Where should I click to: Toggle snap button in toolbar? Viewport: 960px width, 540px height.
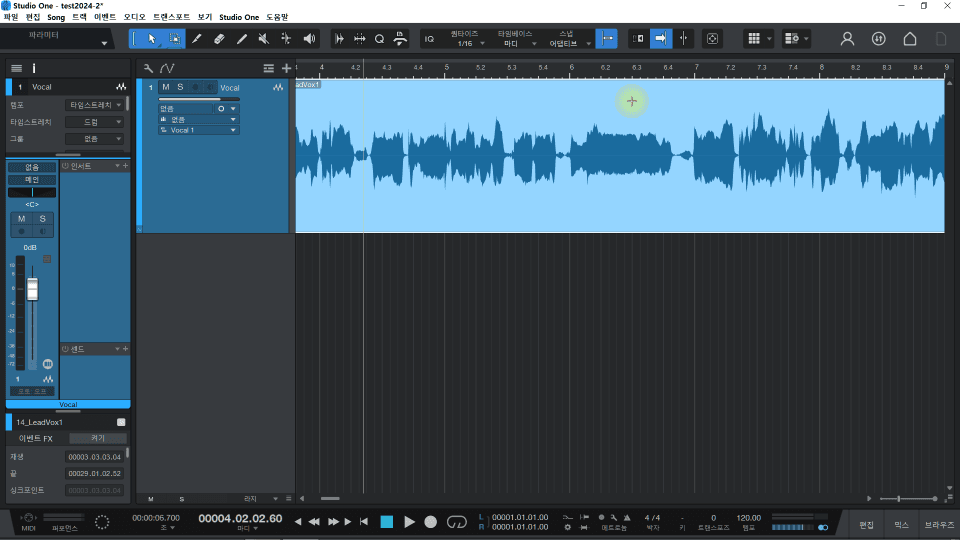click(x=607, y=39)
